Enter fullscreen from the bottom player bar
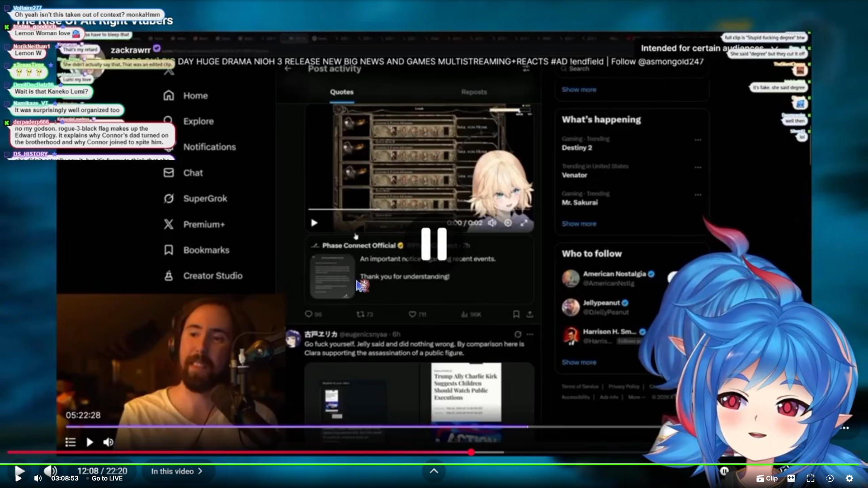Viewport: 868px width, 488px height. [811, 478]
